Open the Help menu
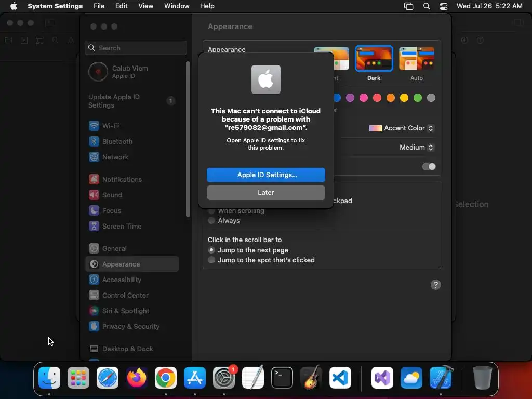Viewport: 532px width, 399px height. click(x=207, y=6)
